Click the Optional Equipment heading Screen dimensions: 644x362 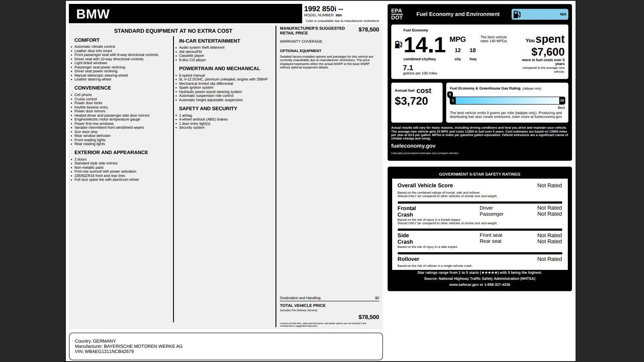[x=300, y=51]
